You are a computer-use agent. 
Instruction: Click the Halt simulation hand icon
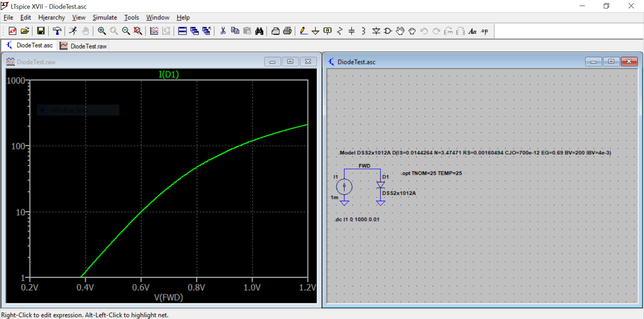pos(85,31)
